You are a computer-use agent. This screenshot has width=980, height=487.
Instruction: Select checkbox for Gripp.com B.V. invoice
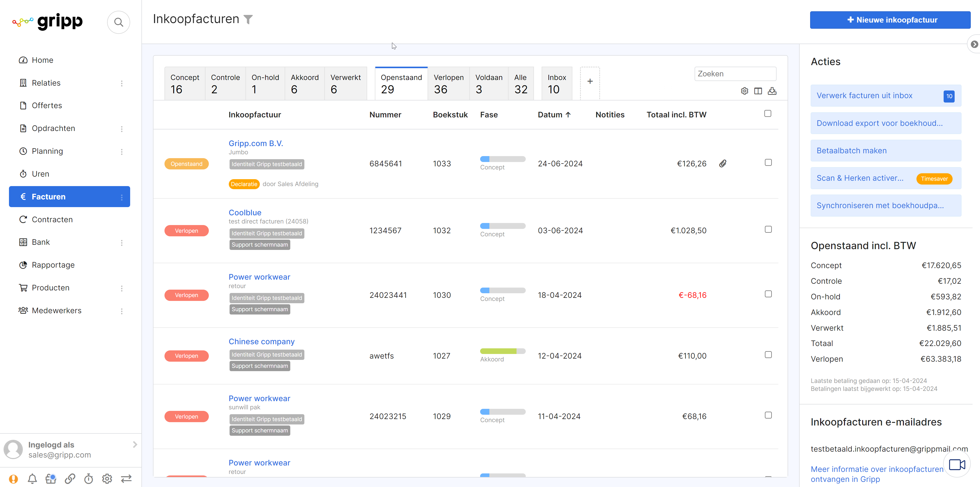[768, 163]
